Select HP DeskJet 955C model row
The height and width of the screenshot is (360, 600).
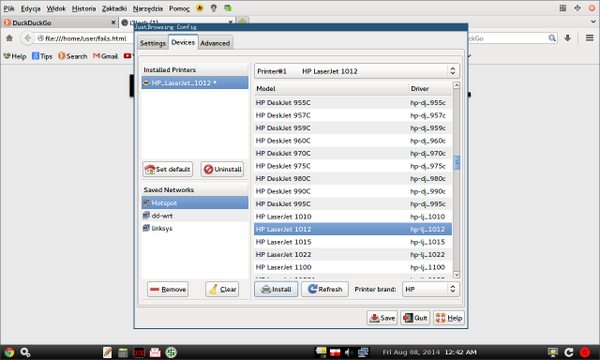pos(353,103)
